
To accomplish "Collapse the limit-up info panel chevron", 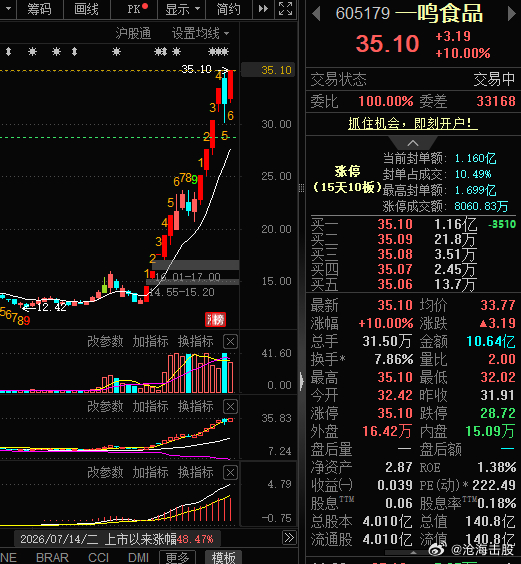I will 413,143.
